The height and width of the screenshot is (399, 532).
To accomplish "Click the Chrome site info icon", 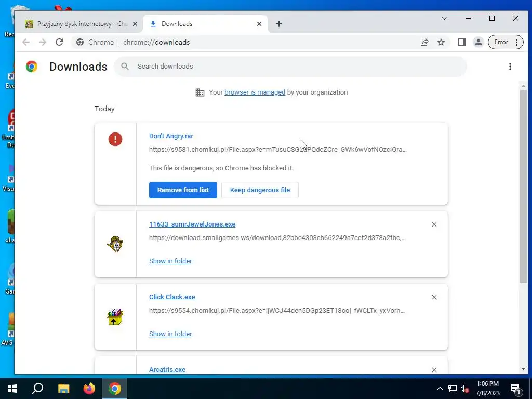I will [x=80, y=42].
